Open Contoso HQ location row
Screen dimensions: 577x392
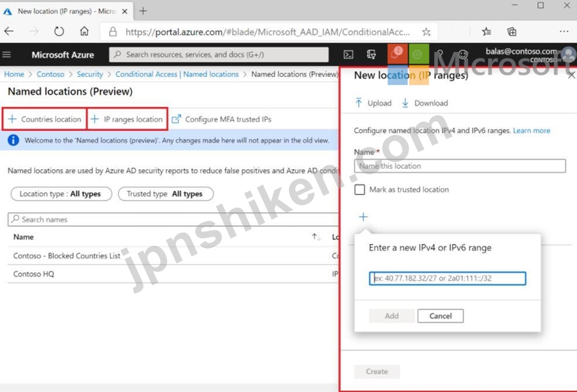coord(173,274)
